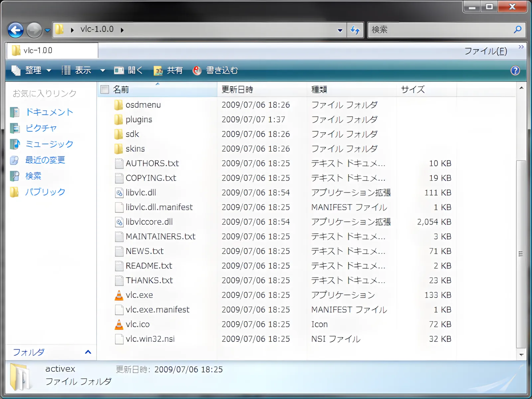Open help via the question mark icon
Screen dimensions: 532x399
(515, 70)
